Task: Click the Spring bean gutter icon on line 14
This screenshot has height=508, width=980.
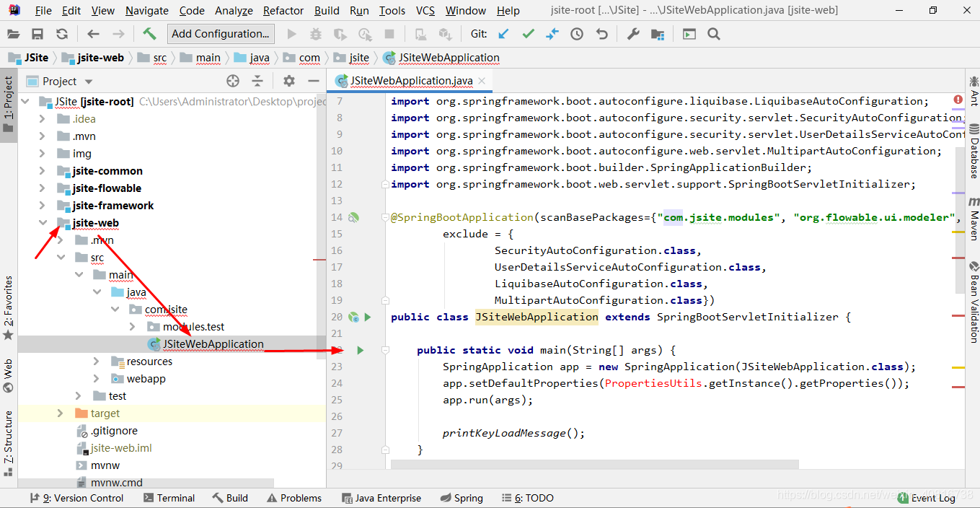Action: tap(353, 217)
